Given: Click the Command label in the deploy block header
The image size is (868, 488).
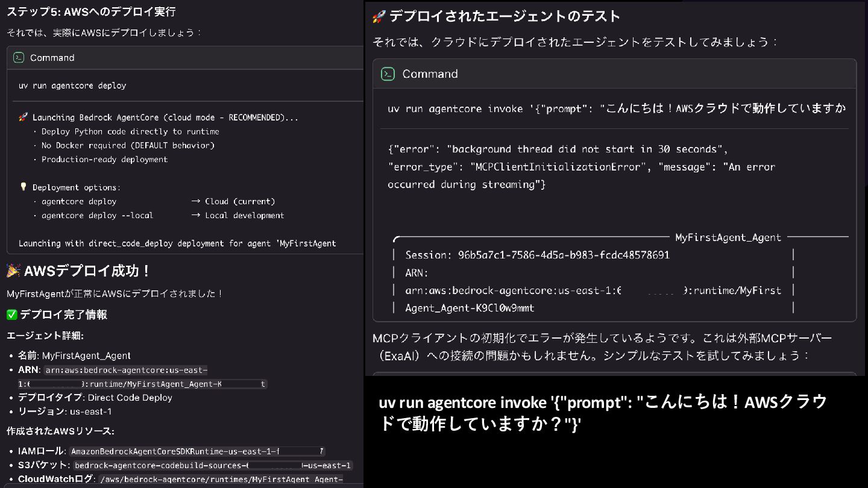Looking at the screenshot, I should coord(52,58).
